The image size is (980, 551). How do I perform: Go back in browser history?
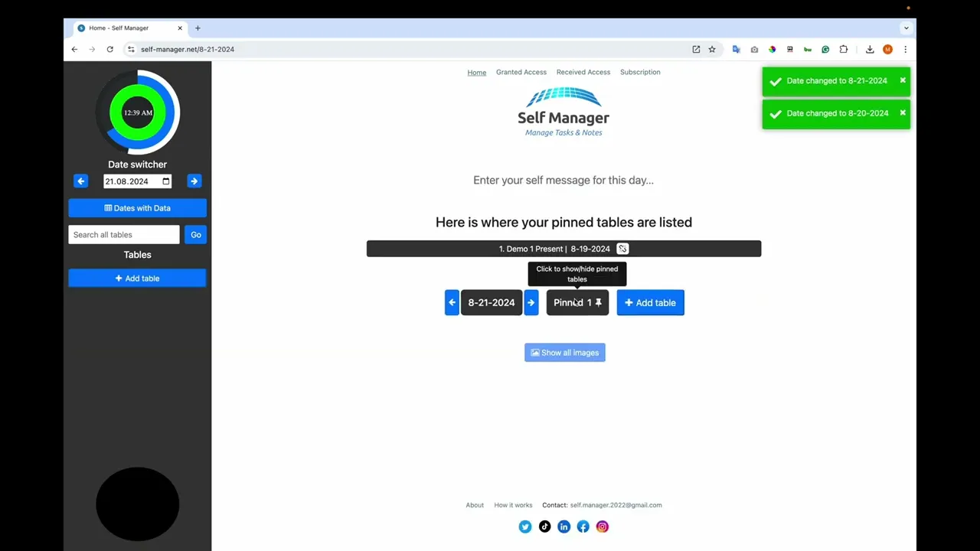click(x=74, y=49)
